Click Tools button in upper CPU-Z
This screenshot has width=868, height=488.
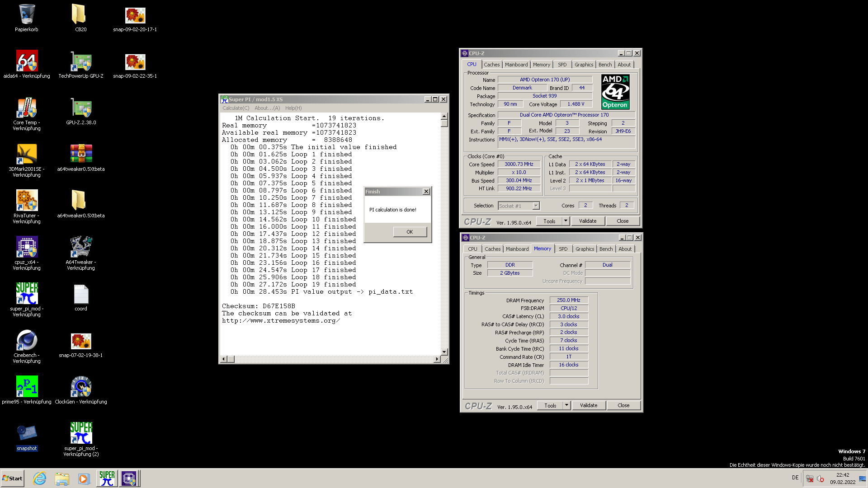pyautogui.click(x=549, y=221)
